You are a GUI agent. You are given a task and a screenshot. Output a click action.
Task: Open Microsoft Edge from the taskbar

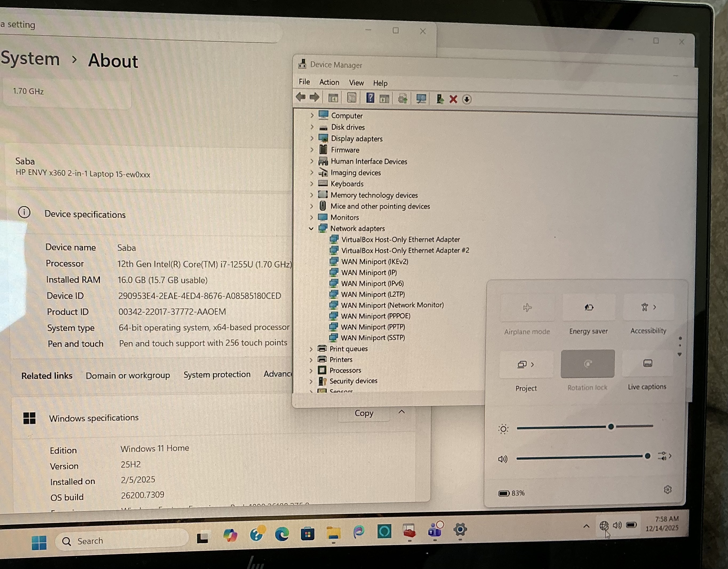click(282, 535)
